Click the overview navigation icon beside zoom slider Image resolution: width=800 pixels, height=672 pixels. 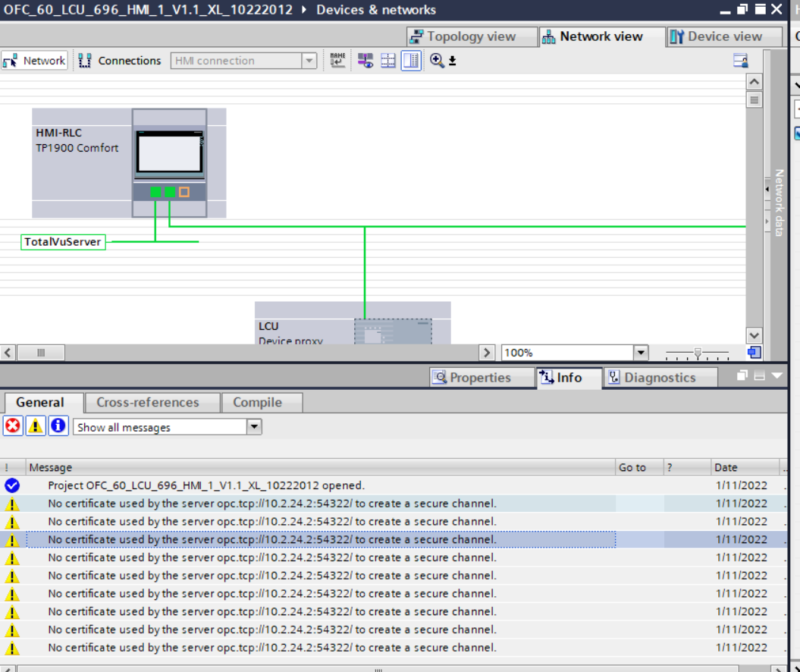753,353
